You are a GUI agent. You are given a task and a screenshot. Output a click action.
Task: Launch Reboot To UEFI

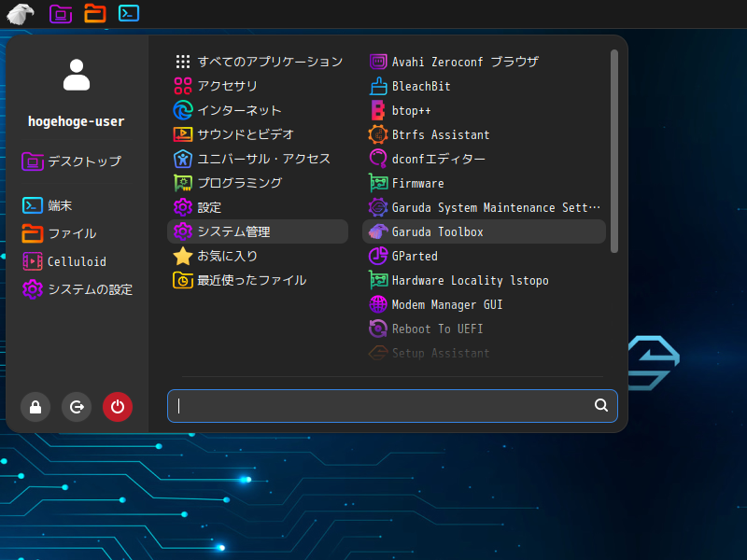(x=484, y=329)
